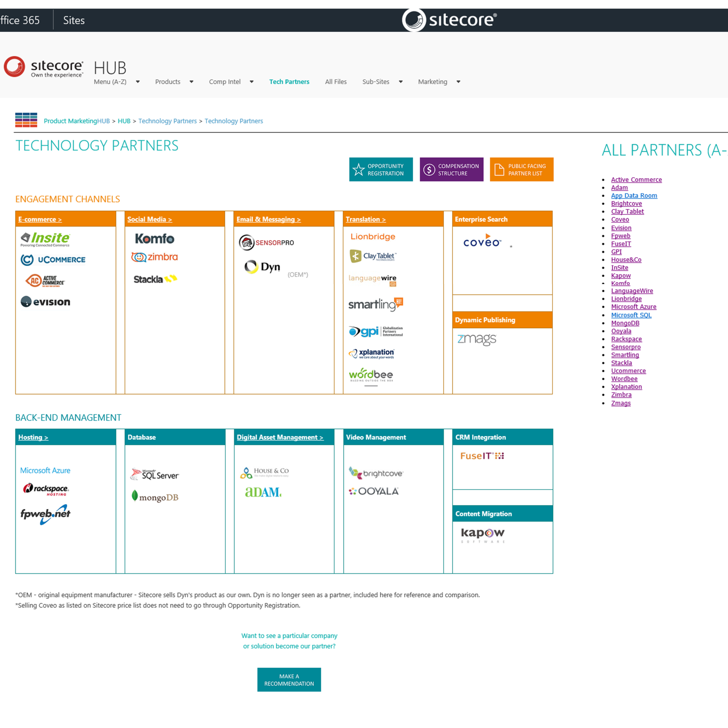Viewport: 728px width, 728px height.
Task: Click the colored grid icon beside breadcrumb
Action: coord(26,120)
